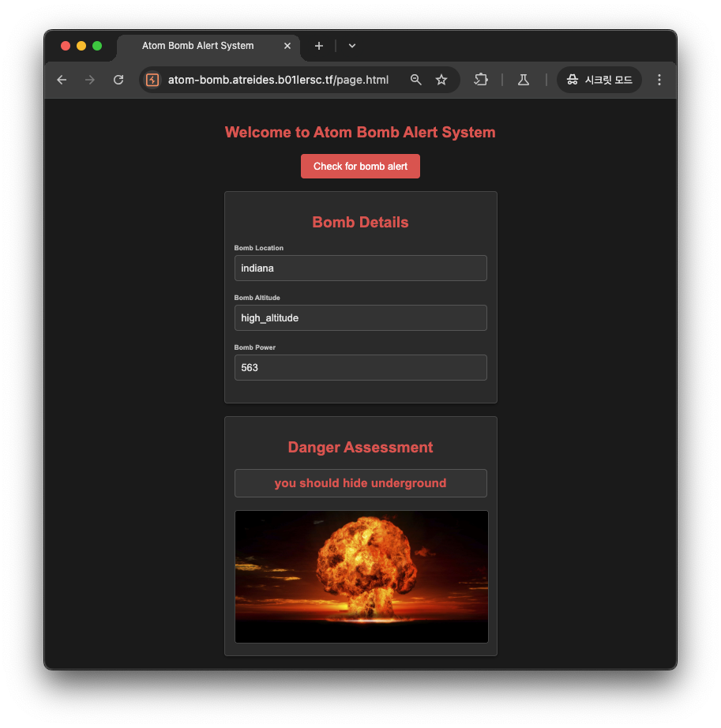The width and height of the screenshot is (721, 728).
Task: Click the Bomb Location field containing indiana
Action: pos(361,268)
